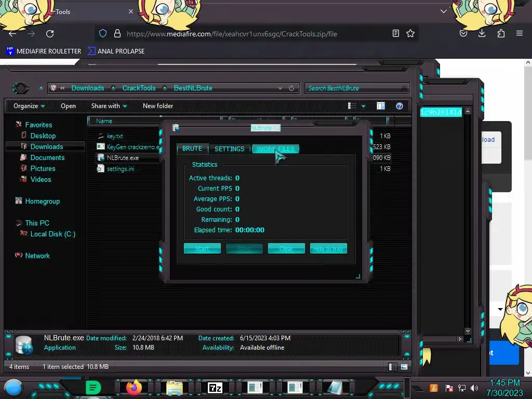Click the Start button in NLBrute
Viewport: 532px width, 399px height.
point(202,248)
